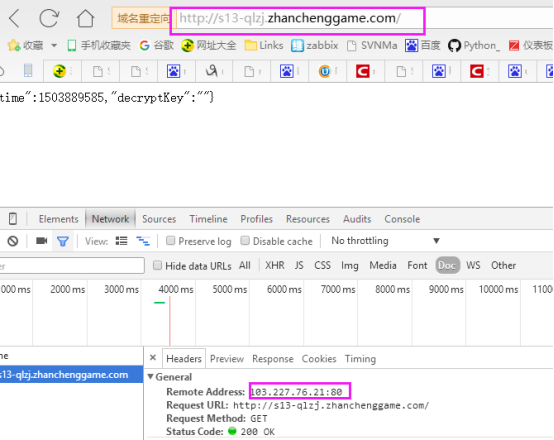This screenshot has width=554, height=440.
Task: Select the large request rows view icon
Action: pos(121,241)
